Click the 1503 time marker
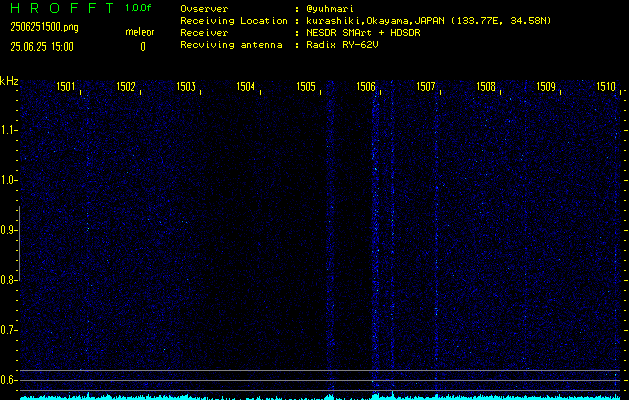This screenshot has height=400, width=629. [186, 87]
